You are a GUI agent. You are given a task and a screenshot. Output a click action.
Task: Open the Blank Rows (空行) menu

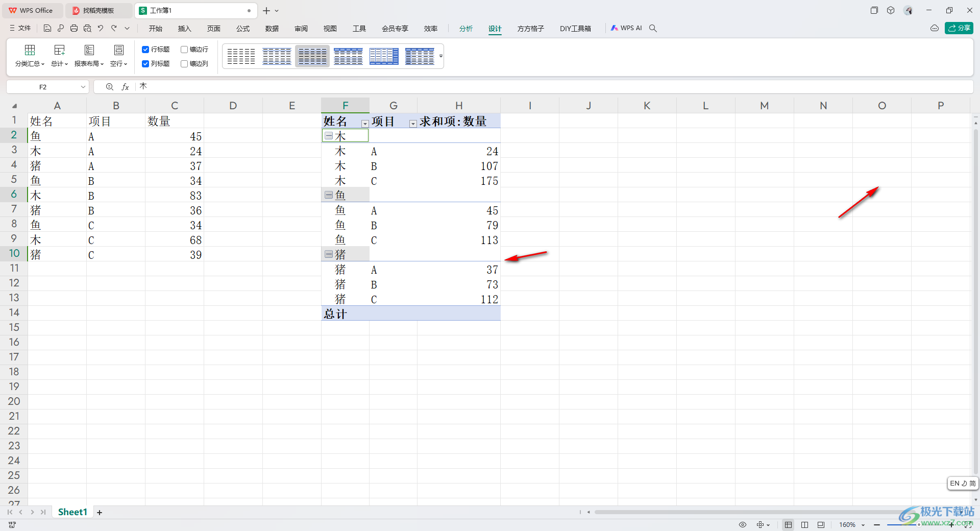tap(119, 56)
